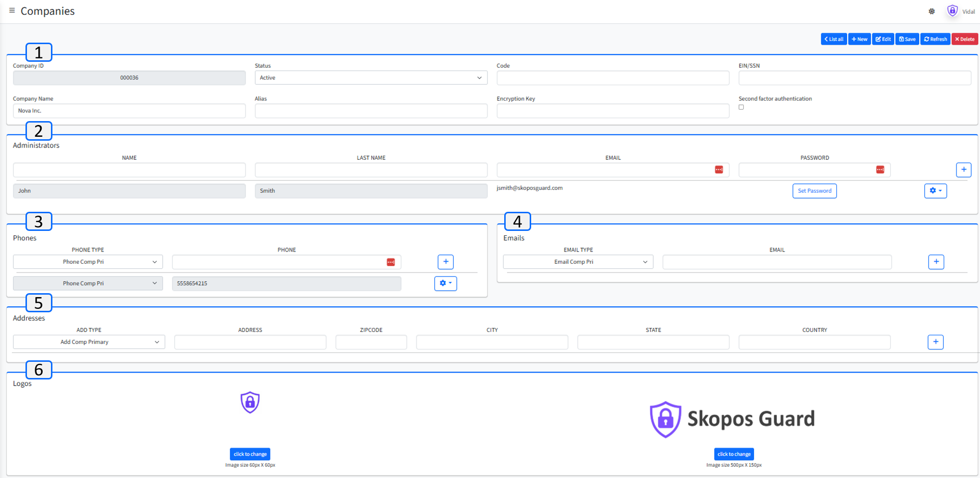The width and height of the screenshot is (980, 478).
Task: Focus the CITY input field
Action: tap(492, 342)
